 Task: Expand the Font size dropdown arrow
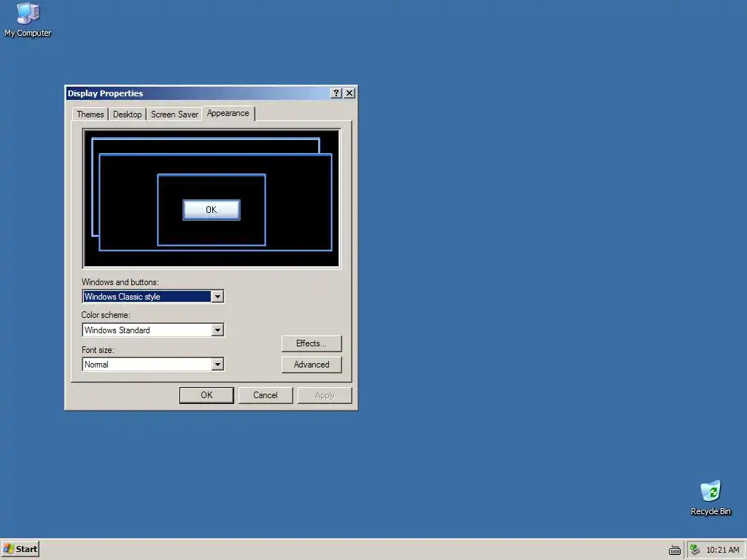point(217,365)
